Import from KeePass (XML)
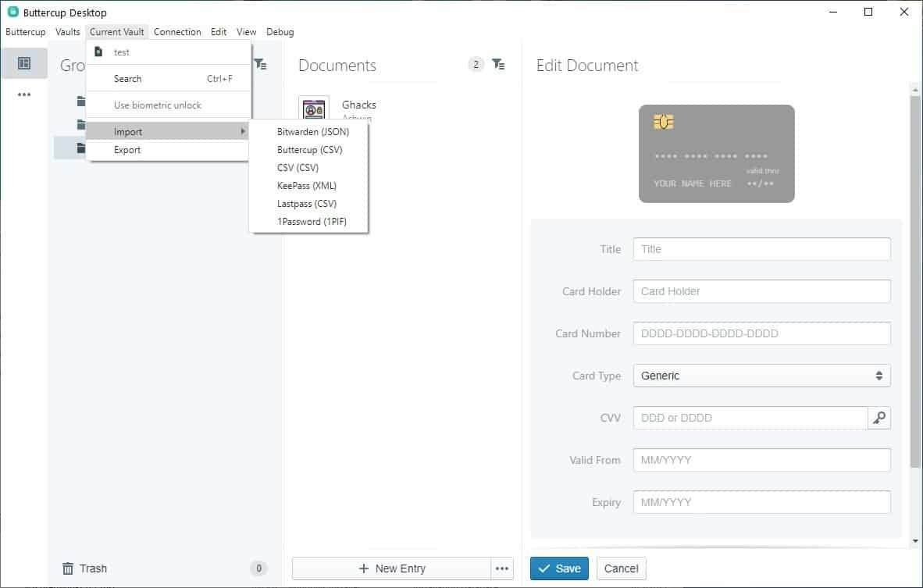This screenshot has width=923, height=588. point(308,185)
